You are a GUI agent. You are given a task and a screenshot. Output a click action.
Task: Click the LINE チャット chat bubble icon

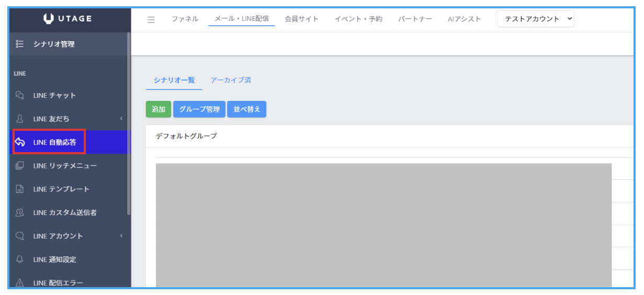[20, 95]
